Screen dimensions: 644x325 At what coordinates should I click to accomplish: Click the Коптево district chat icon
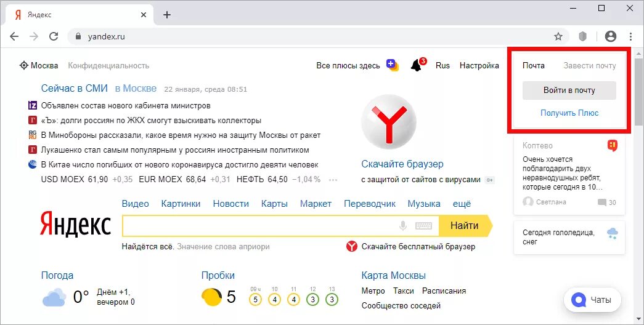[x=612, y=145]
